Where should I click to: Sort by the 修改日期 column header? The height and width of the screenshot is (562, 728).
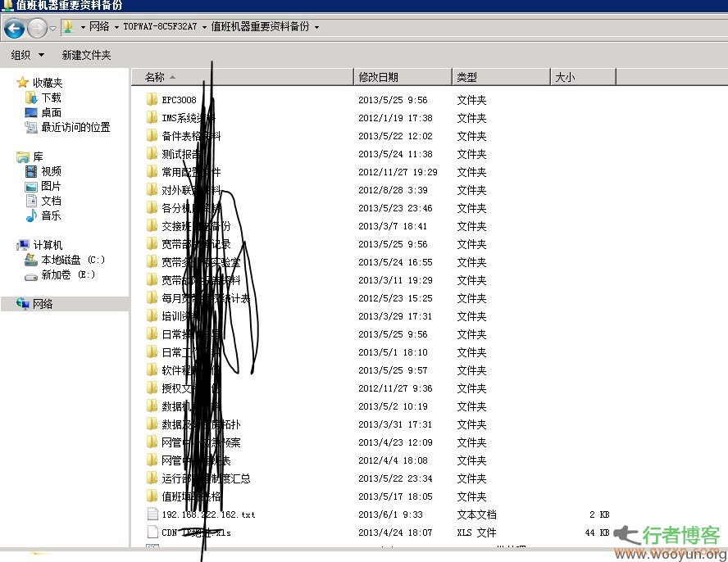403,77
